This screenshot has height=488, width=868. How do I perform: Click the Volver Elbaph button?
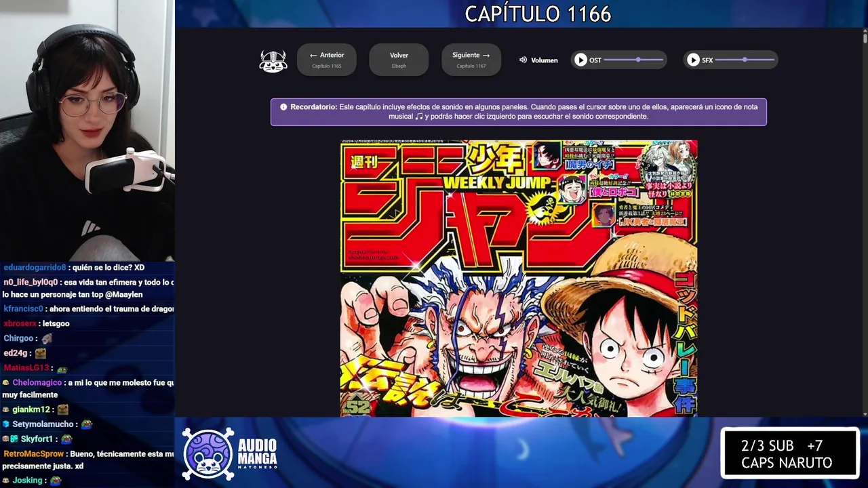point(399,60)
